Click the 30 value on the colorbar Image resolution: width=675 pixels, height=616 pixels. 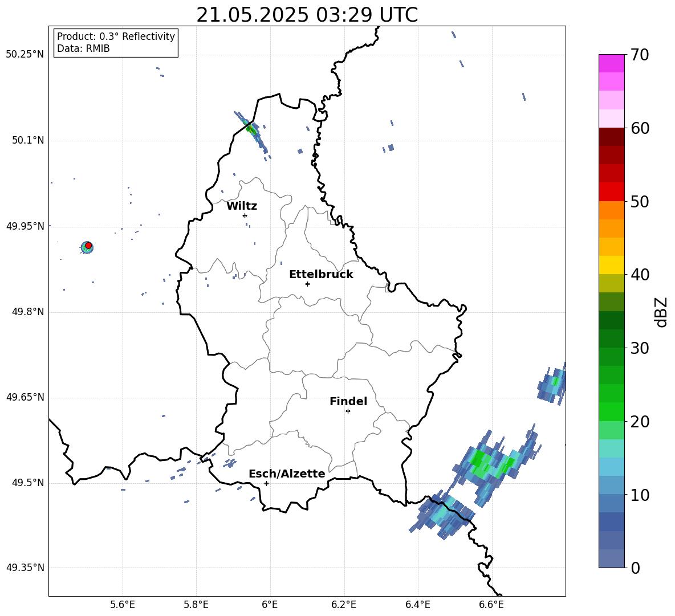pos(640,348)
